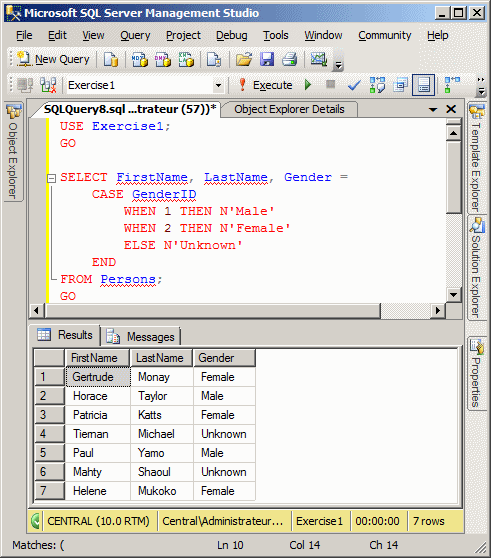The image size is (491, 558).
Task: Click the Database Engine Query icon
Action: tap(111, 59)
